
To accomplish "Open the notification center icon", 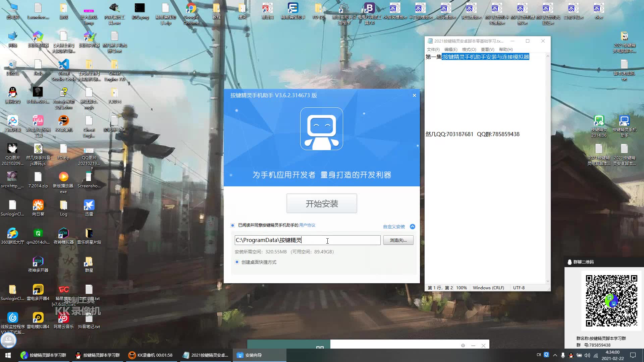I will [x=633, y=355].
